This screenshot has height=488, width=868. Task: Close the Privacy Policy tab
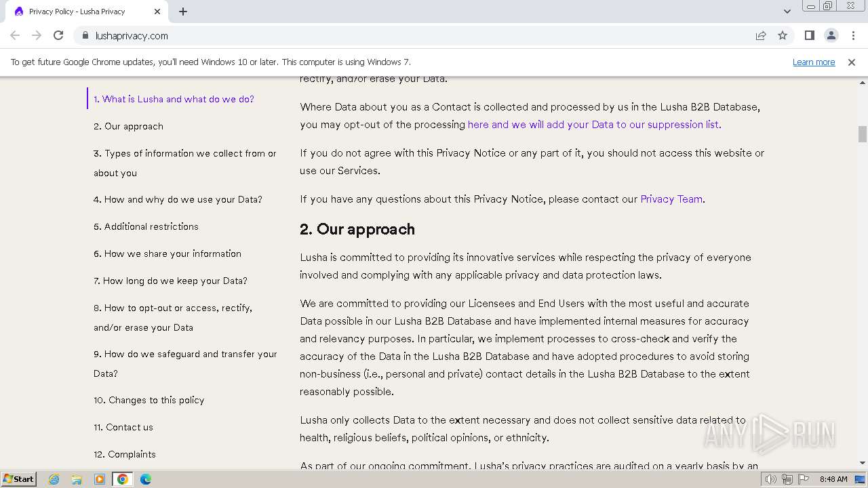(157, 12)
